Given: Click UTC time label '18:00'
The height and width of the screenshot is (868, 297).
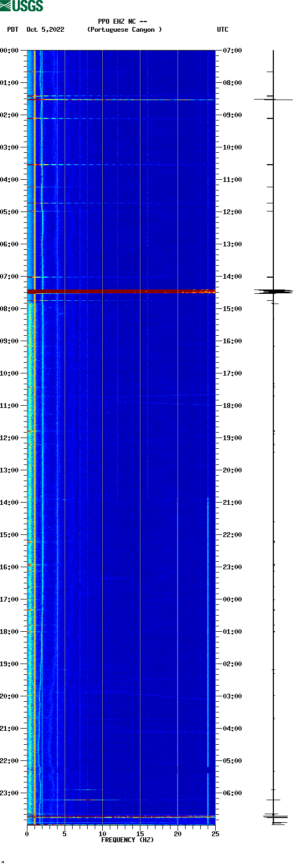Looking at the screenshot, I should pyautogui.click(x=232, y=406).
